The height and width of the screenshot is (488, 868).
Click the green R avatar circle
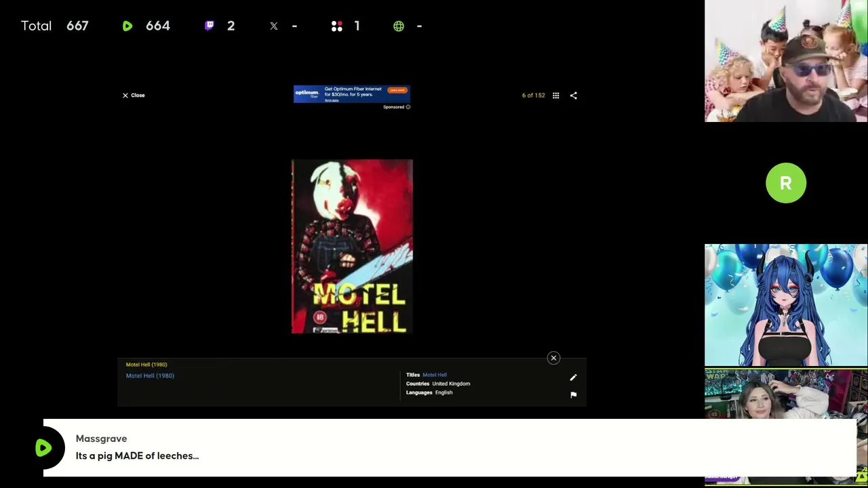(786, 183)
